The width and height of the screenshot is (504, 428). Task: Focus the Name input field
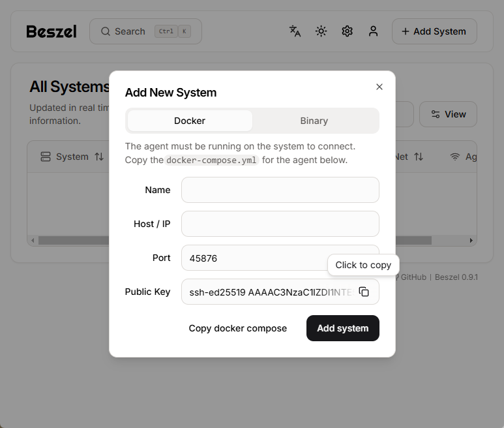[280, 190]
